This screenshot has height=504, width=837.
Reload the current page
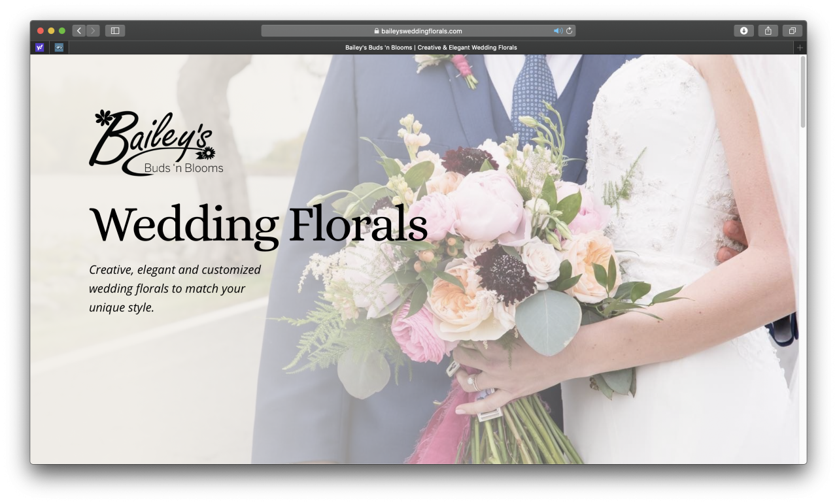tap(570, 31)
